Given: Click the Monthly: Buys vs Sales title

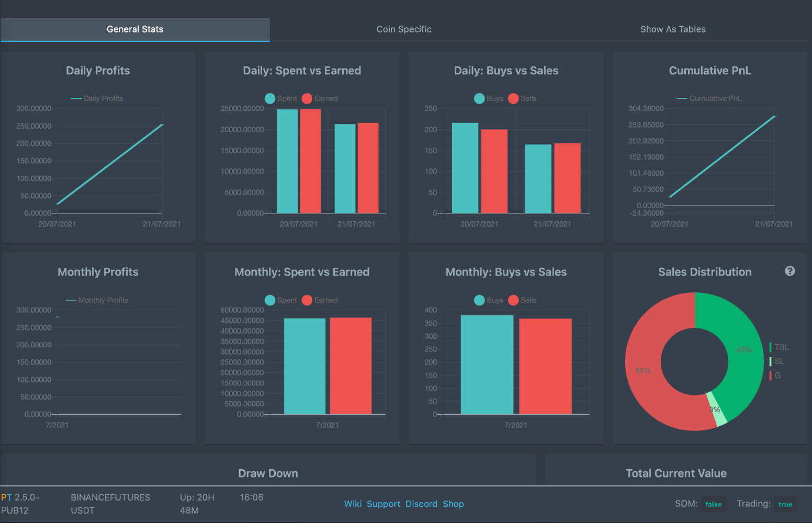Looking at the screenshot, I should [506, 272].
